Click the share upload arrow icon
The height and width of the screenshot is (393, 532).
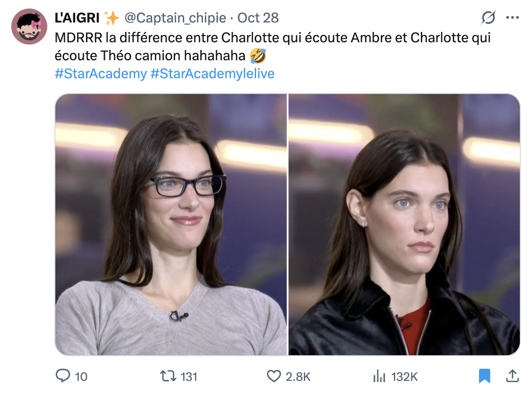pos(512,376)
